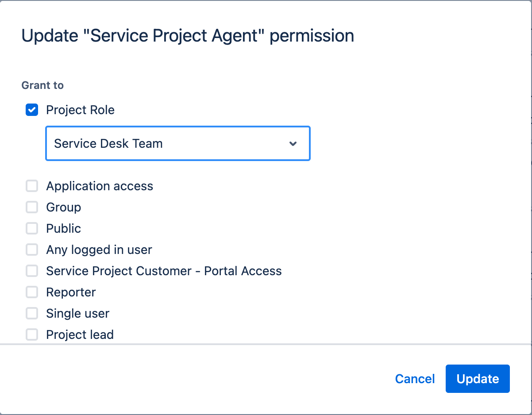532x415 pixels.
Task: Click the chevron arrow in role dropdown
Action: [x=293, y=144]
